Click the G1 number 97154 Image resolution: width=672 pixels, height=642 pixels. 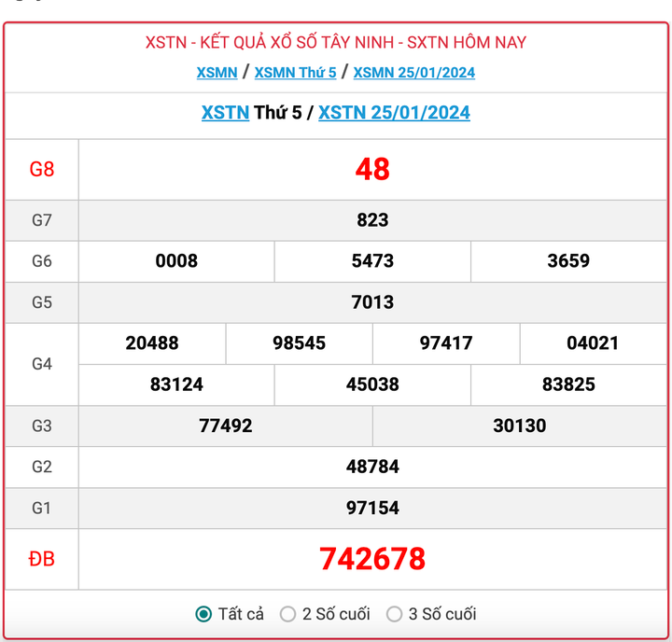372,508
